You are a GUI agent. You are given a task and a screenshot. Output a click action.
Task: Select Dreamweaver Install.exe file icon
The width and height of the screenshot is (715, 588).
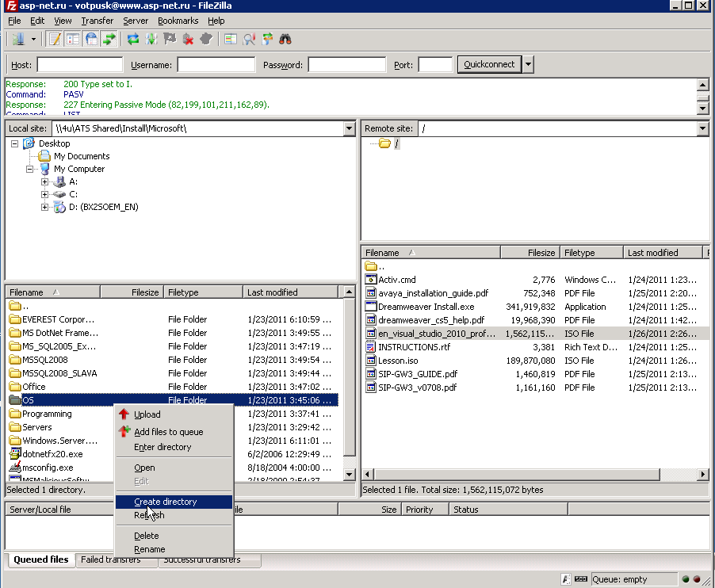[371, 307]
